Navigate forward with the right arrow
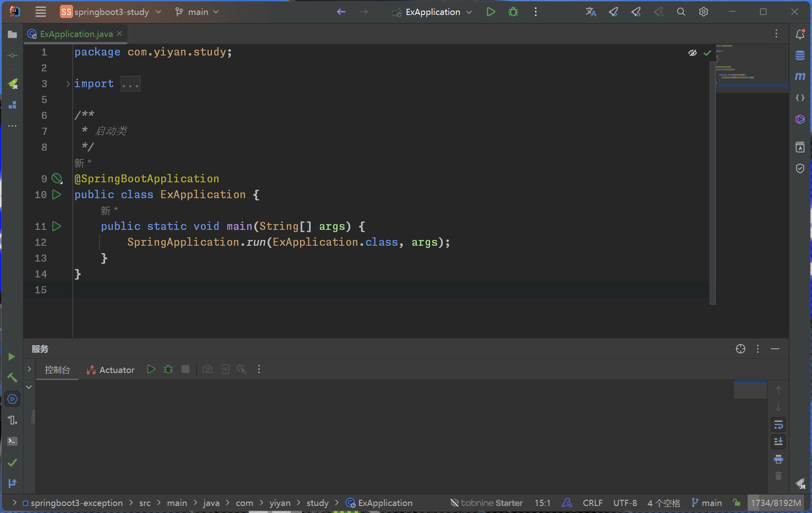Viewport: 812px width, 513px height. point(363,12)
